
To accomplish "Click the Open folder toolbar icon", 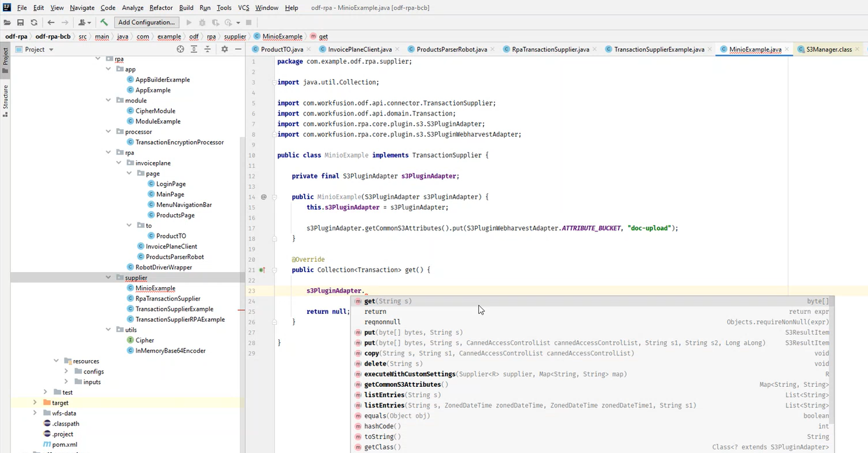I will tap(7, 22).
